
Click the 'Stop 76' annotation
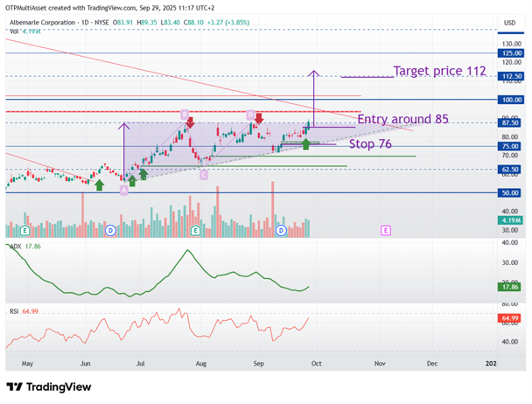(x=370, y=144)
